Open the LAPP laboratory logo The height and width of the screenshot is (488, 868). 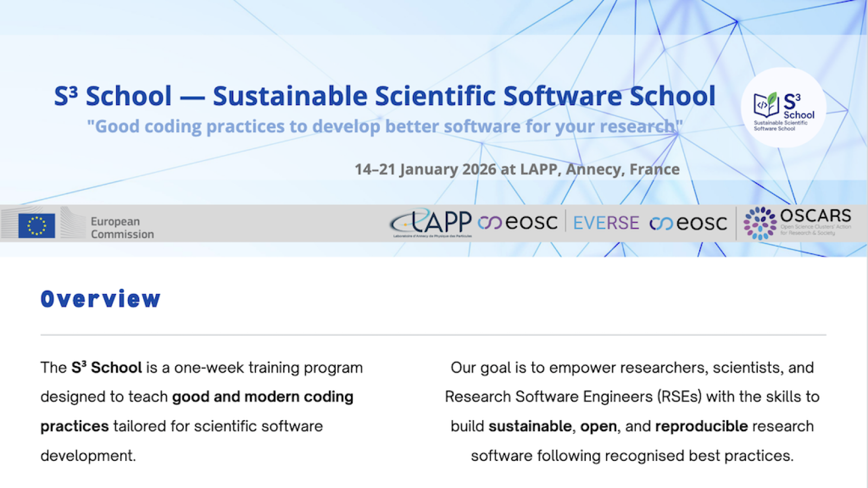pyautogui.click(x=431, y=223)
